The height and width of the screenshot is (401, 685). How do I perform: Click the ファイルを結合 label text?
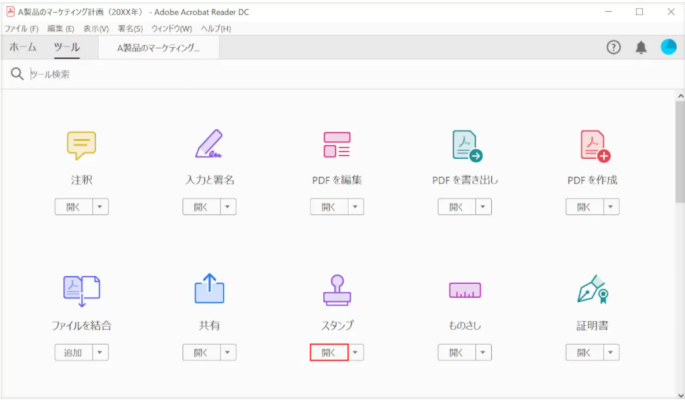(x=82, y=325)
